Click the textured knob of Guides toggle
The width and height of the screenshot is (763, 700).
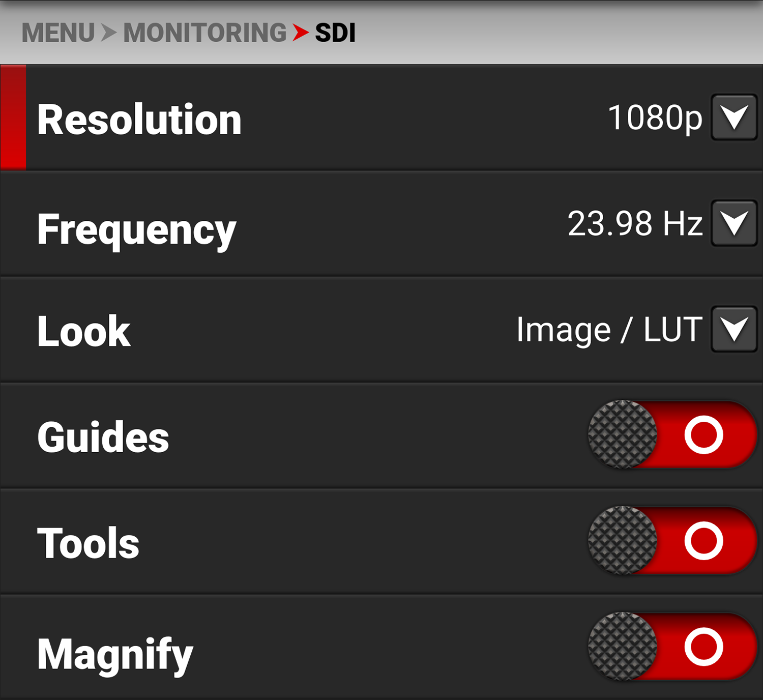623,434
